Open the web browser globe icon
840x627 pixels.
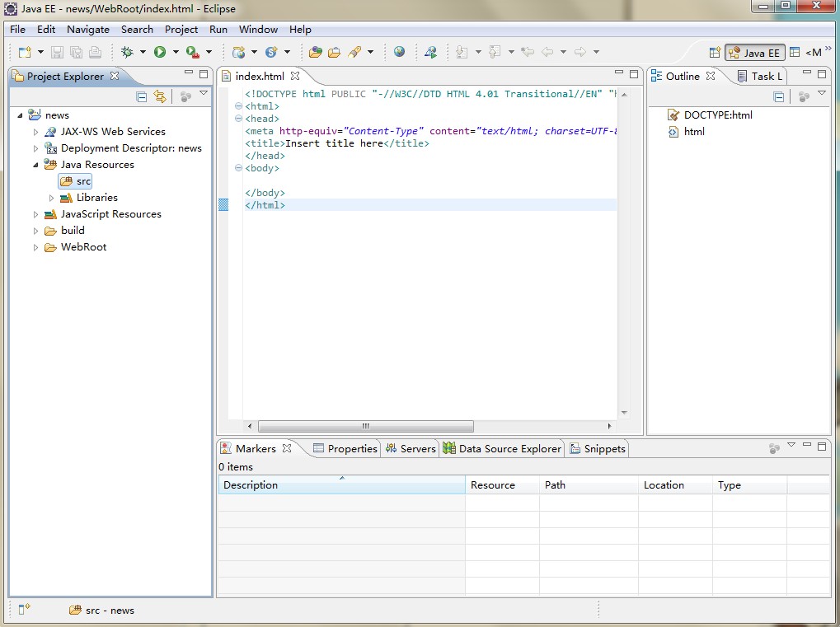pyautogui.click(x=400, y=52)
